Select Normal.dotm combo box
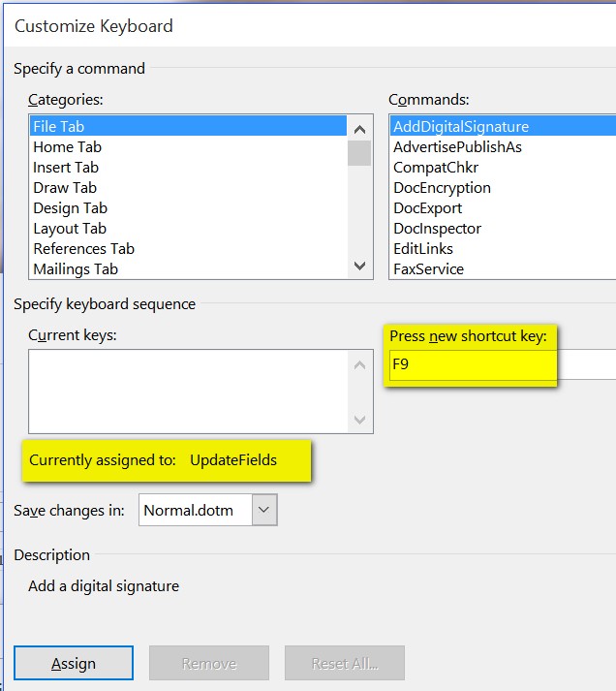 pos(208,510)
